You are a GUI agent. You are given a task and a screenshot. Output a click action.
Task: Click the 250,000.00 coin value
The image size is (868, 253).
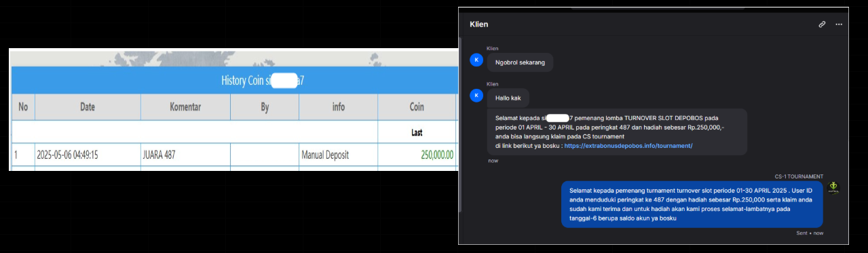[x=436, y=155]
